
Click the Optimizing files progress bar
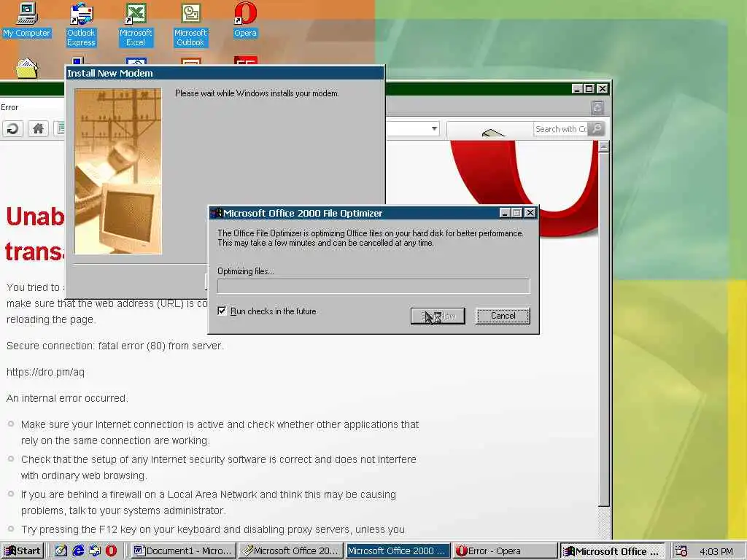[x=373, y=286]
